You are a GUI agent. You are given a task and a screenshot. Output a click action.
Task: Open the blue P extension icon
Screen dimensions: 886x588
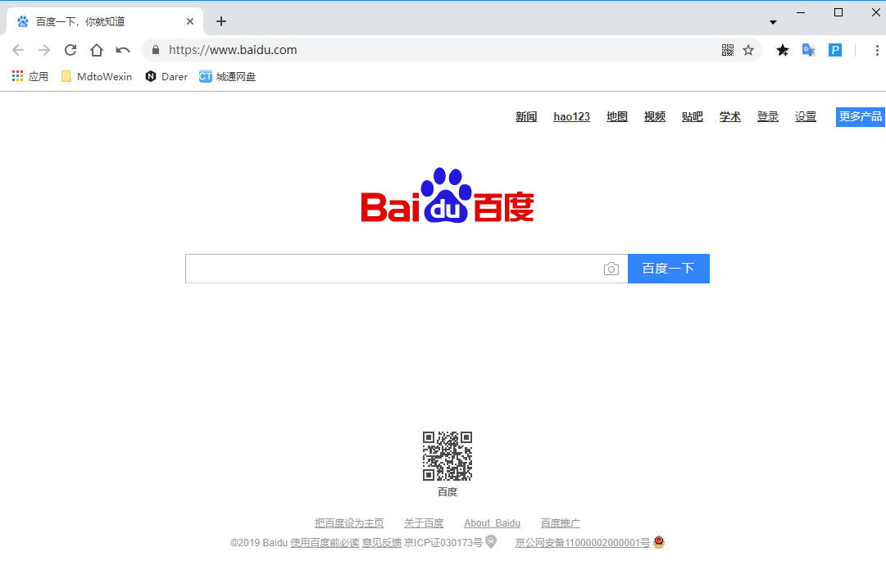(x=835, y=50)
